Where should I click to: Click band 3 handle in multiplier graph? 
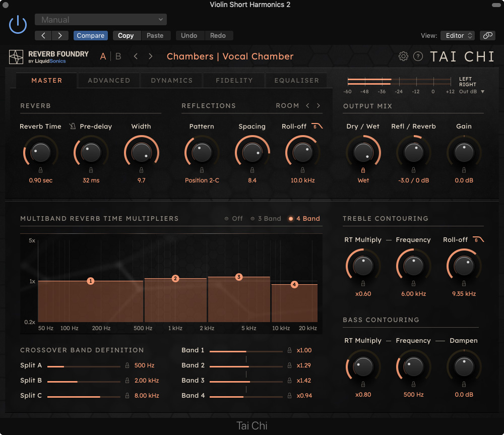click(239, 277)
